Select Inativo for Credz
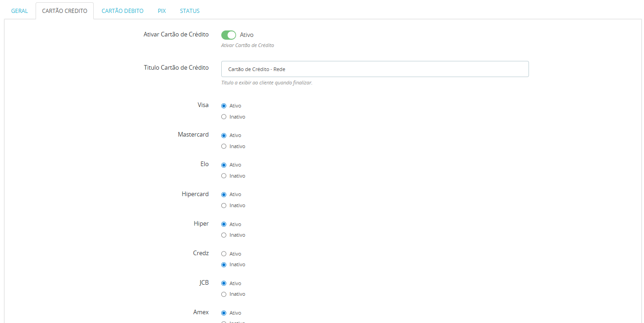Viewport: 644px width, 323px height. pyautogui.click(x=224, y=264)
